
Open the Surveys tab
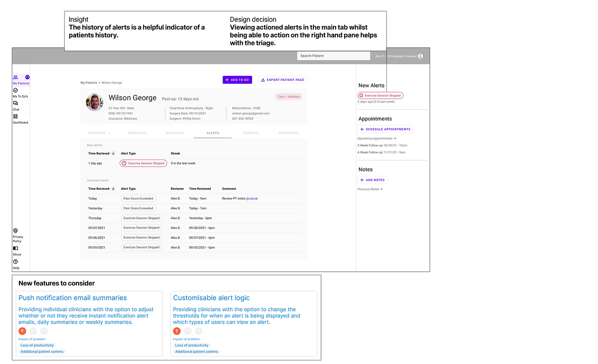coord(250,133)
